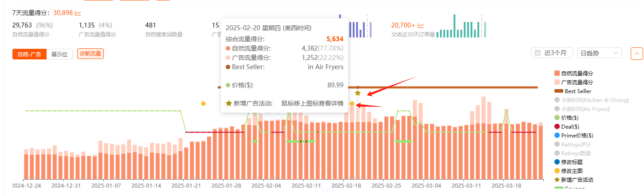Click yellow 修改主图 dot beside the star marker
The height and width of the screenshot is (196, 644).
click(352, 103)
